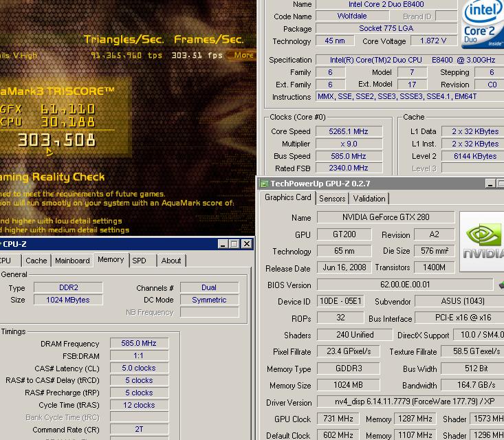Image resolution: width=504 pixels, height=440 pixels.
Task: Click the Bus Speed value 585.0 MHz
Action: click(349, 156)
